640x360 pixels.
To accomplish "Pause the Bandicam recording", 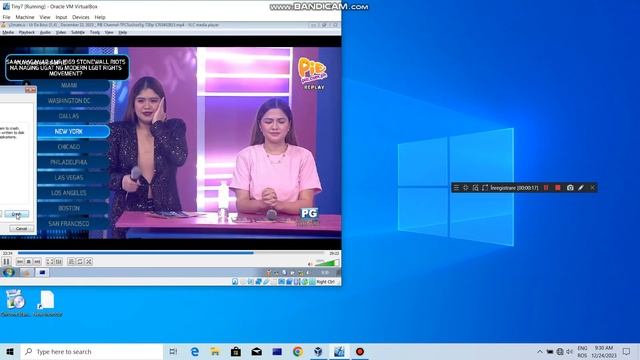I will (546, 188).
